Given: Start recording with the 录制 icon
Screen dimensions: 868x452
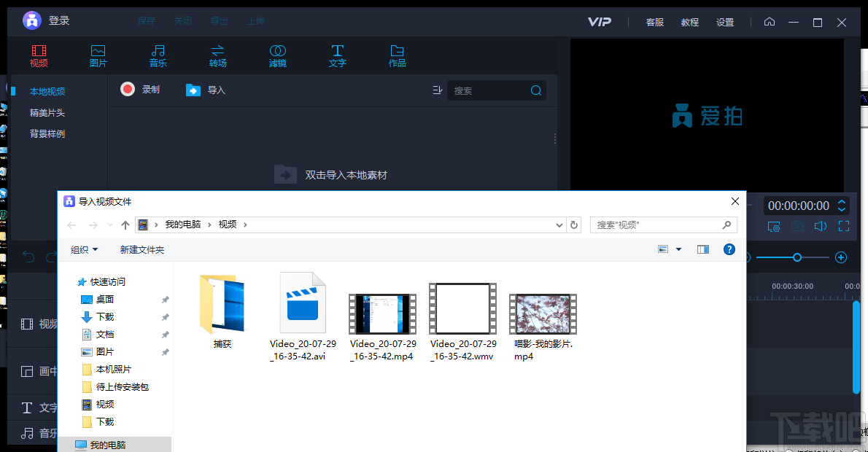Looking at the screenshot, I should (x=127, y=90).
